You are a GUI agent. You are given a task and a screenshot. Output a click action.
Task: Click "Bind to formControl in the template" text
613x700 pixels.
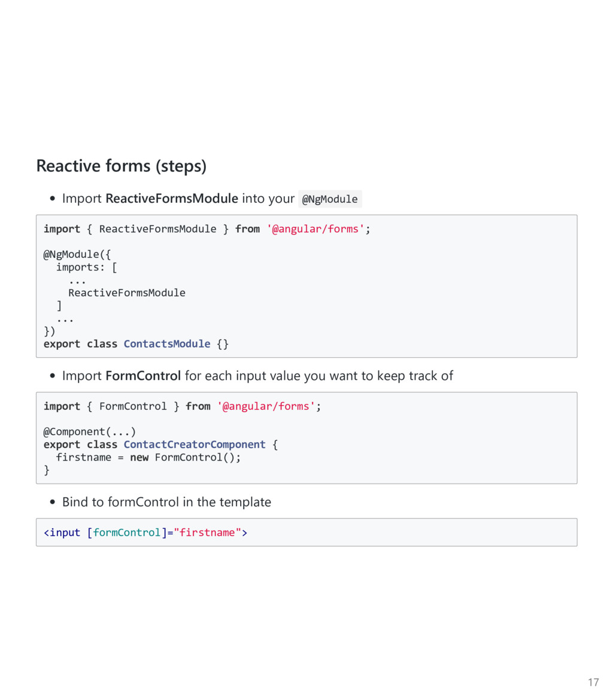pos(166,502)
